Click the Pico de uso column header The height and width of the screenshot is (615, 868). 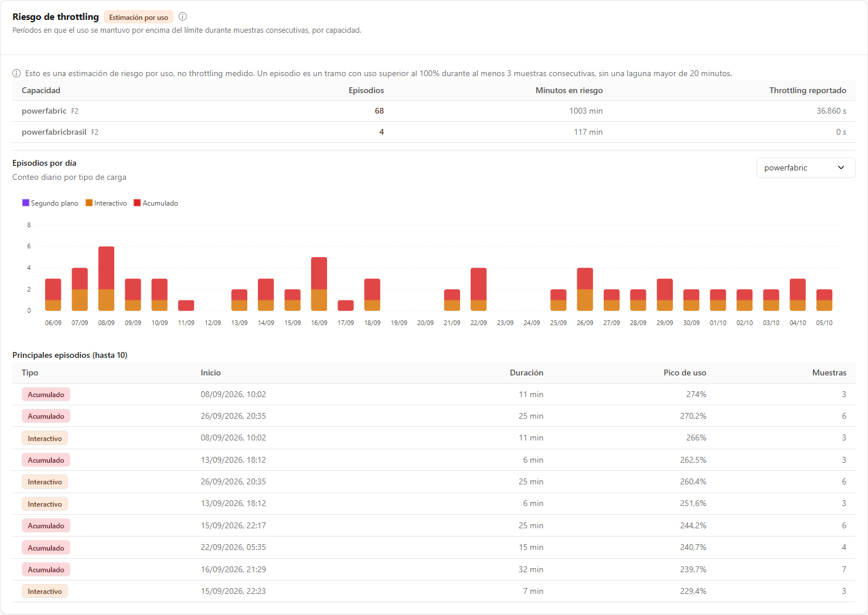click(685, 373)
